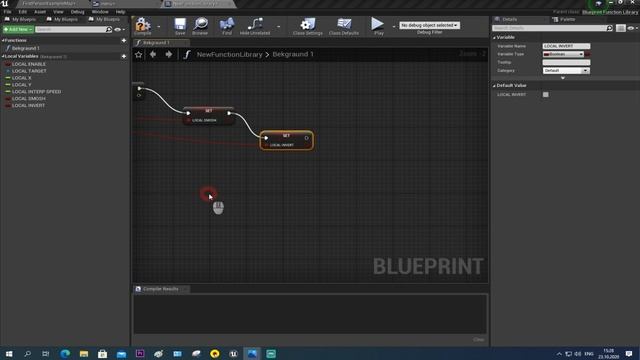640x360 pixels.
Task: Click the green Add New button
Action: point(18,29)
